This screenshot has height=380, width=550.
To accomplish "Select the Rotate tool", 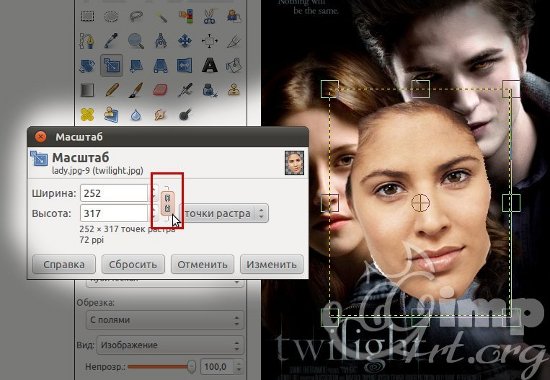I will (87, 66).
